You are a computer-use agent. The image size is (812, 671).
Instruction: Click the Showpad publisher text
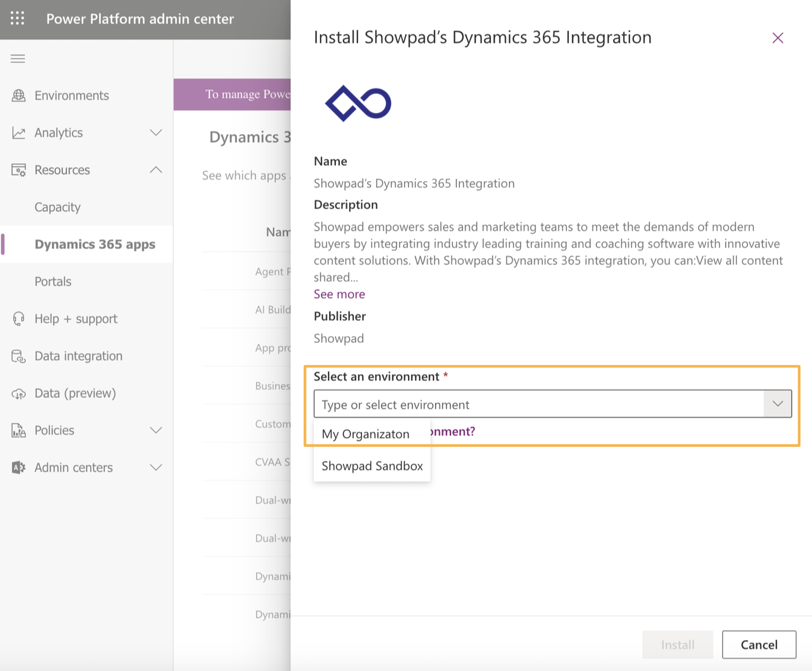pos(339,339)
